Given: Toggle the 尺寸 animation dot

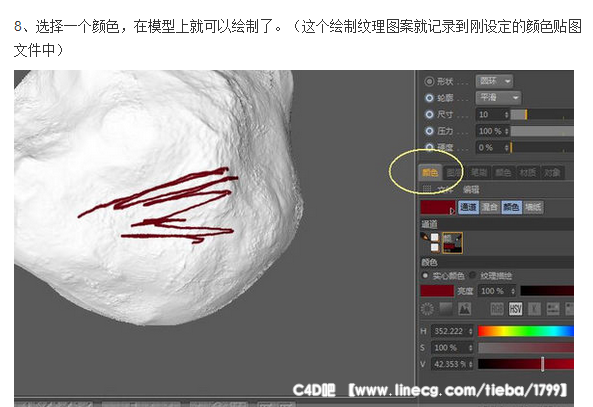Looking at the screenshot, I should coord(429,114).
